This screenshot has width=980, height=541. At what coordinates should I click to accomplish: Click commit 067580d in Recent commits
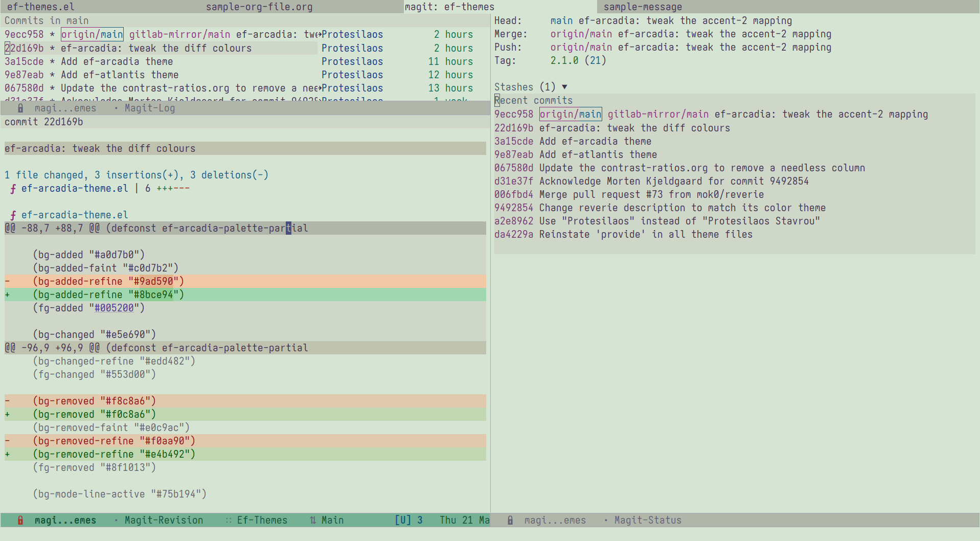[x=679, y=168]
